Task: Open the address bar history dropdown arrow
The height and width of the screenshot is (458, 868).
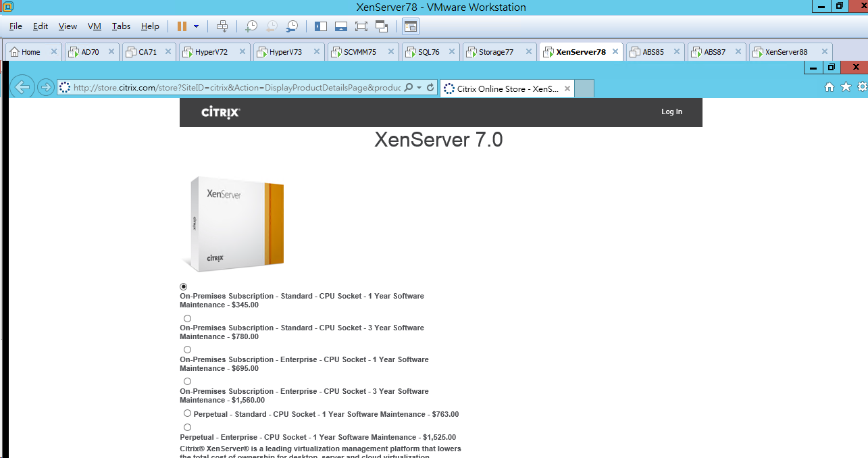Action: [419, 88]
